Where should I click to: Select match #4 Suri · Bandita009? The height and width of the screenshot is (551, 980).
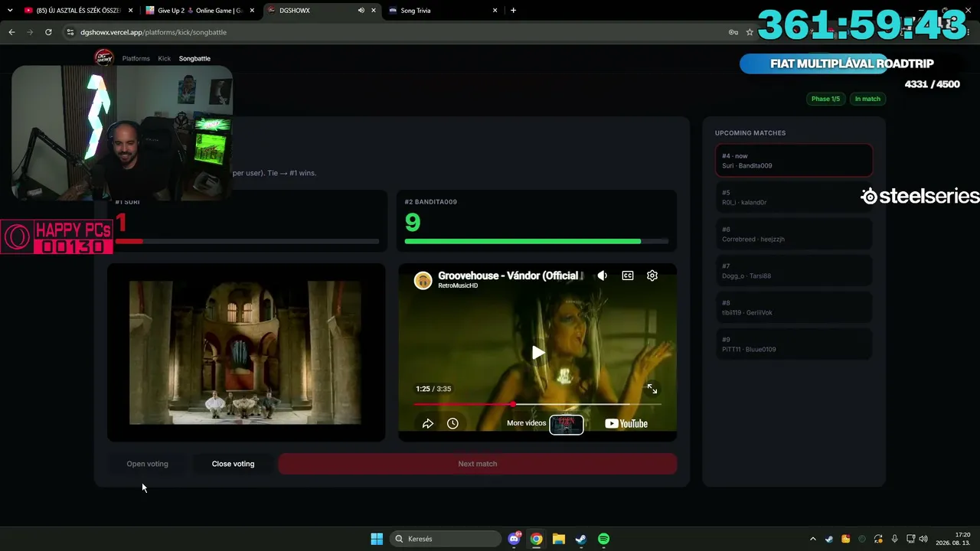pos(794,161)
